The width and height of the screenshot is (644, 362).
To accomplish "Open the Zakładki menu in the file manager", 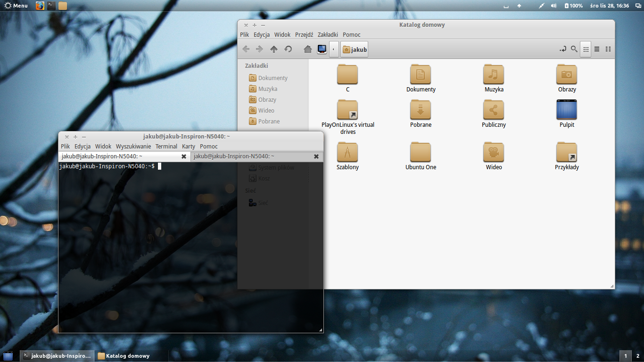I will tap(328, 34).
